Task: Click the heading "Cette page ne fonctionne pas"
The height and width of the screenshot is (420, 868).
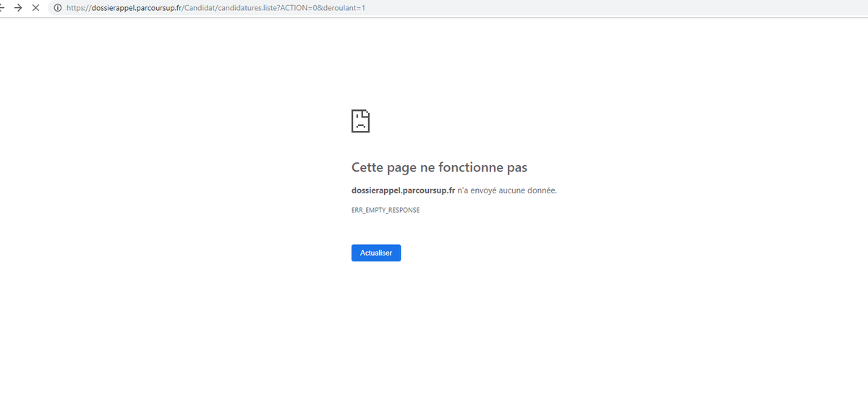Action: pyautogui.click(x=439, y=167)
